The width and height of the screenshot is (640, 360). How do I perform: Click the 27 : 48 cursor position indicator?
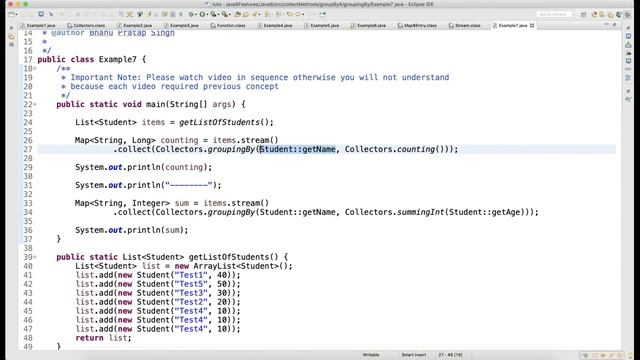coord(450,355)
